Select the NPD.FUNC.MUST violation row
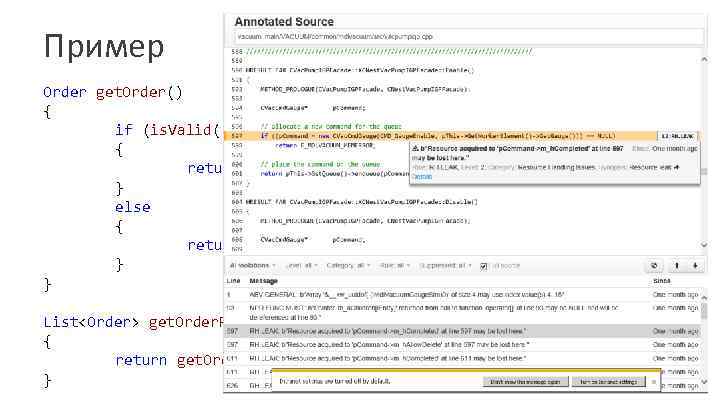Image resolution: width=720 pixels, height=405 pixels. tap(463, 312)
